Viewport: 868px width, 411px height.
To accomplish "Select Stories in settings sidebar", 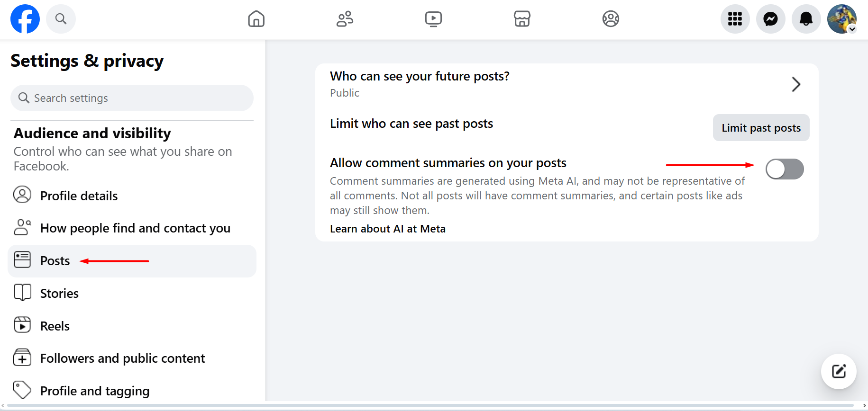I will click(59, 294).
